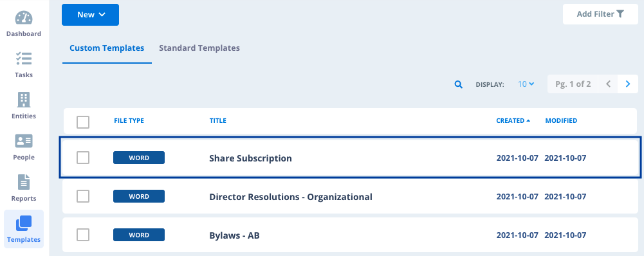
Task: Go to previous page arrow
Action: click(608, 84)
